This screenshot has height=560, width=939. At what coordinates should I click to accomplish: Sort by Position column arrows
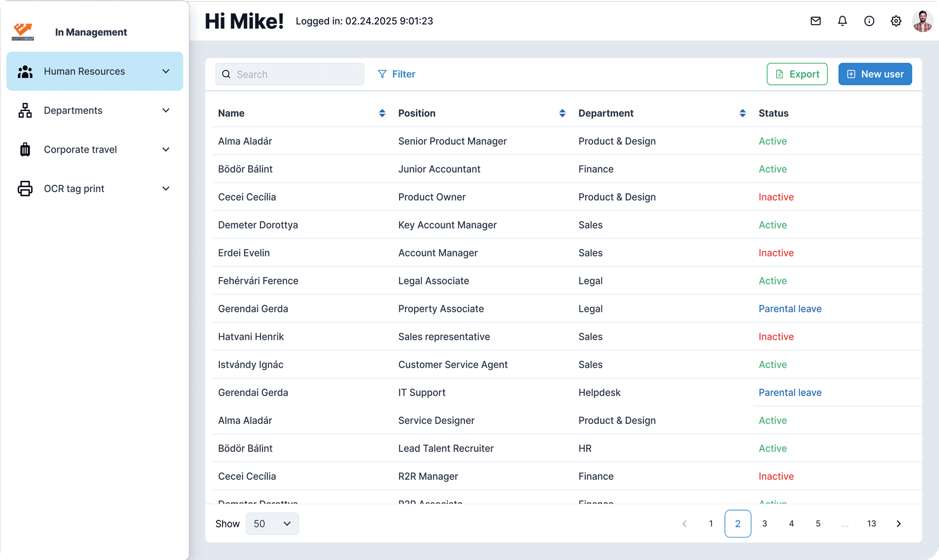click(x=562, y=113)
